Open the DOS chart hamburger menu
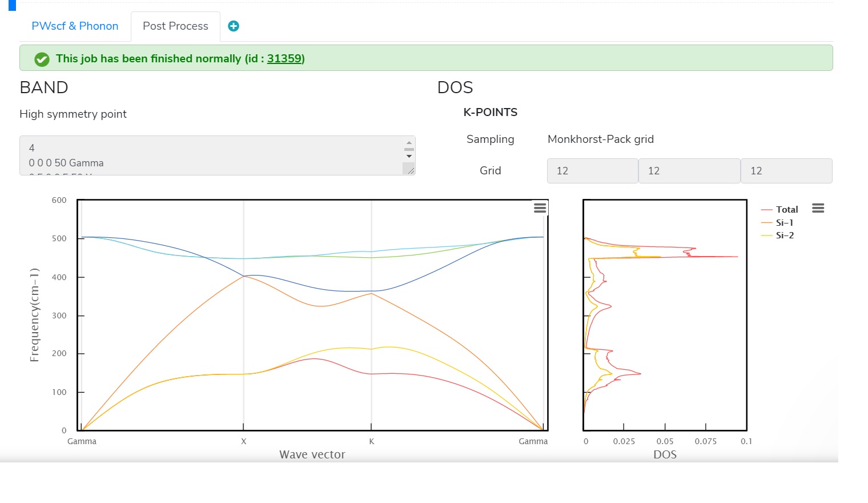 818,208
